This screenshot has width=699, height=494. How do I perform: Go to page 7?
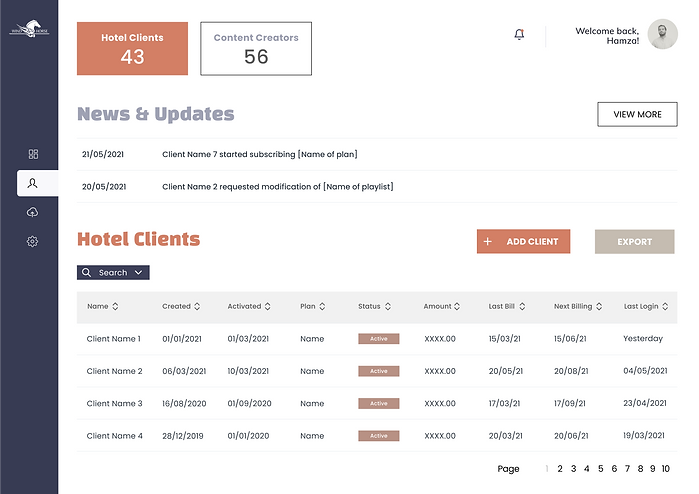[x=627, y=469]
